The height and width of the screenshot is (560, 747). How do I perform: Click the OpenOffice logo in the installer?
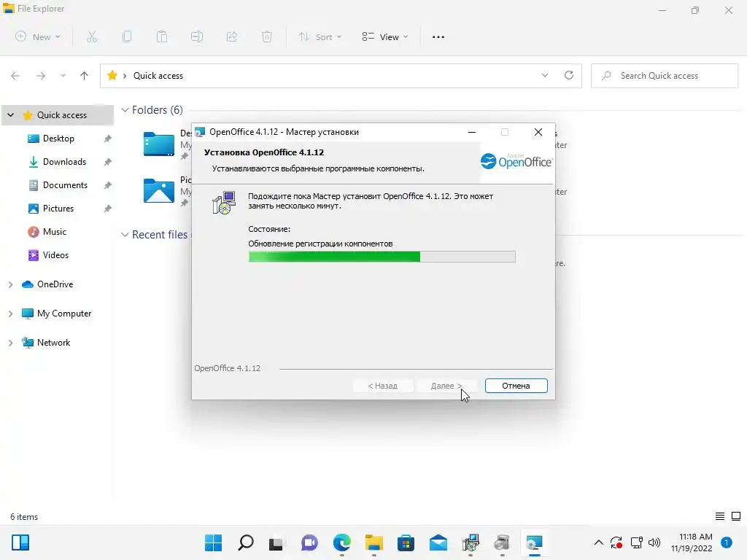516,161
